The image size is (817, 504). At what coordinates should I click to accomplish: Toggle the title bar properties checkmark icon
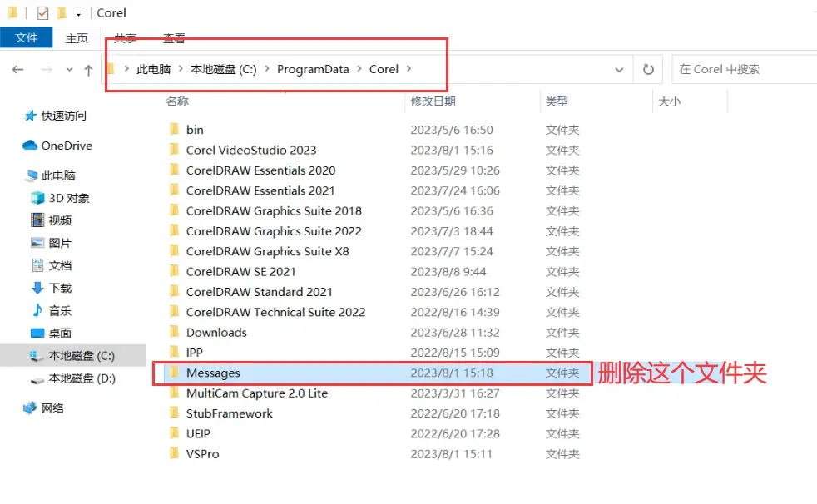coord(42,13)
